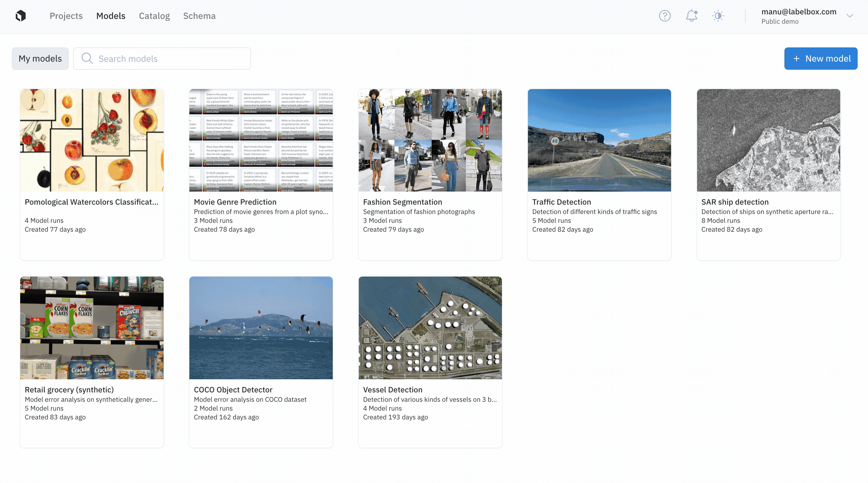This screenshot has width=868, height=483.
Task: Go to the Projects tab
Action: (66, 16)
